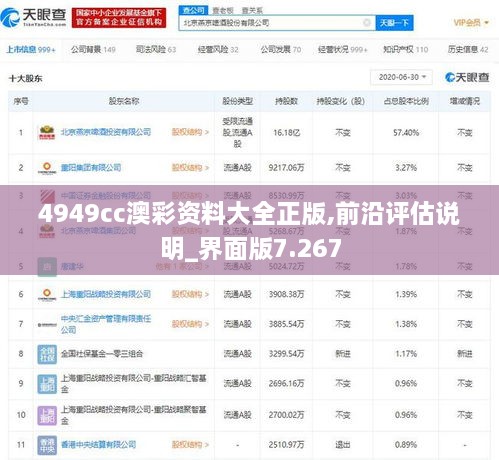Switch to the 查公司 search tab
499x460 pixels.
194,10
